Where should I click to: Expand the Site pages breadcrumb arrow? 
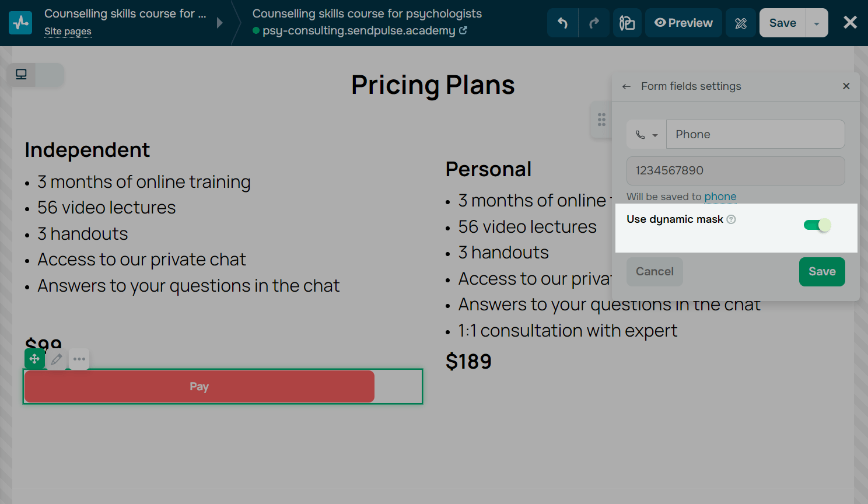pyautogui.click(x=220, y=23)
